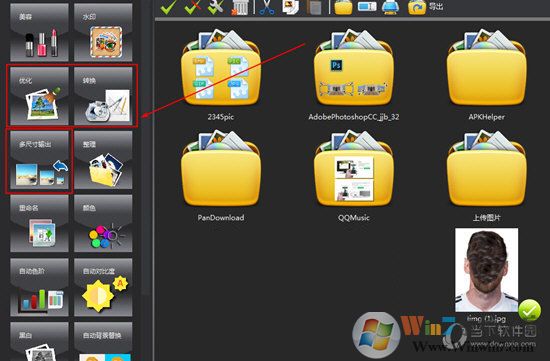Click the printer icon in the toolbar

click(x=390, y=7)
